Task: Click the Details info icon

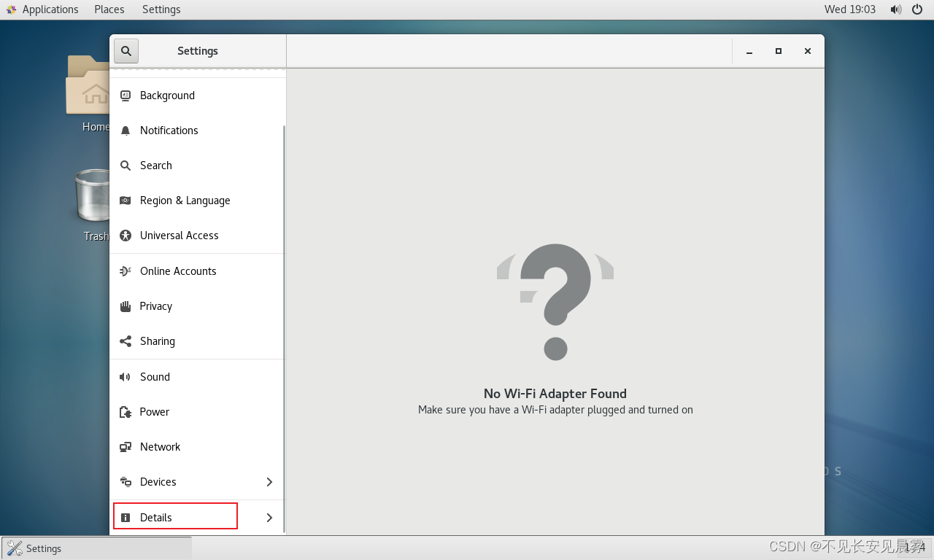Action: [x=126, y=518]
